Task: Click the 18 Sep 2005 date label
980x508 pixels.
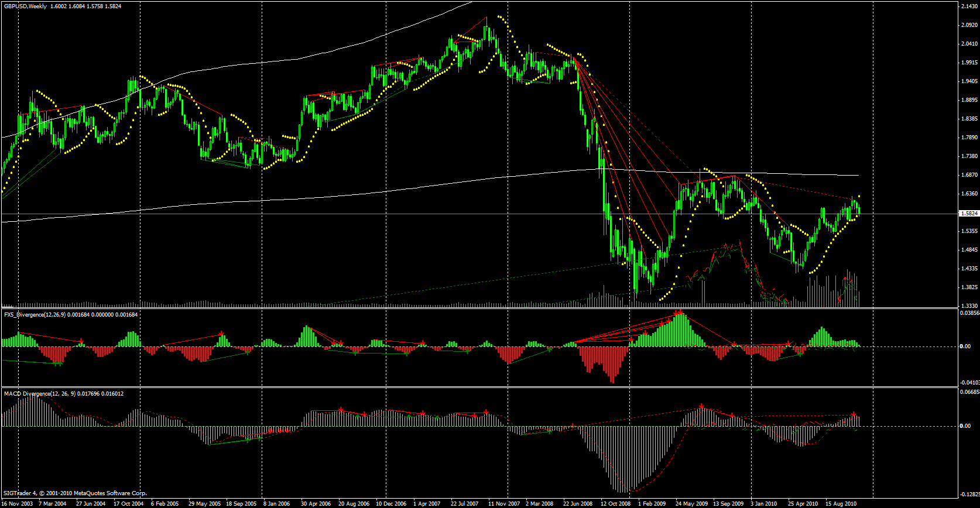Action: (x=241, y=503)
